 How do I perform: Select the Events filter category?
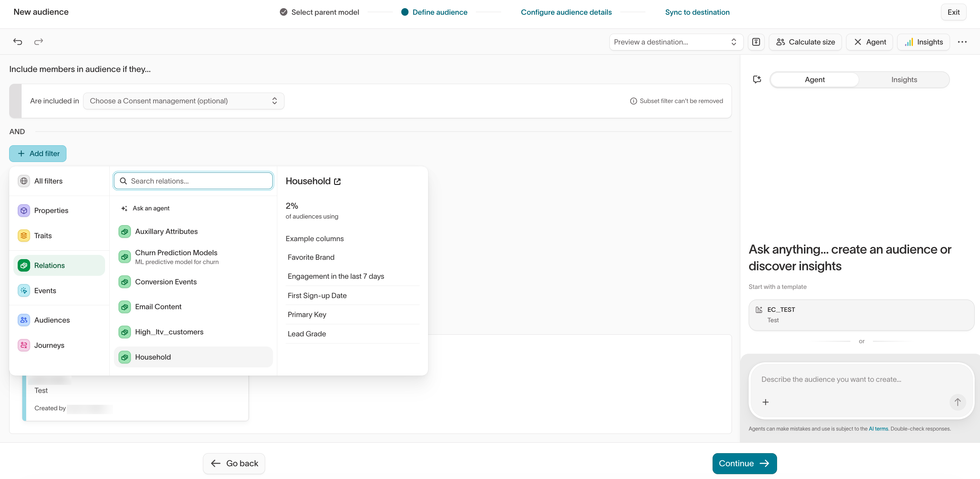pyautogui.click(x=59, y=291)
